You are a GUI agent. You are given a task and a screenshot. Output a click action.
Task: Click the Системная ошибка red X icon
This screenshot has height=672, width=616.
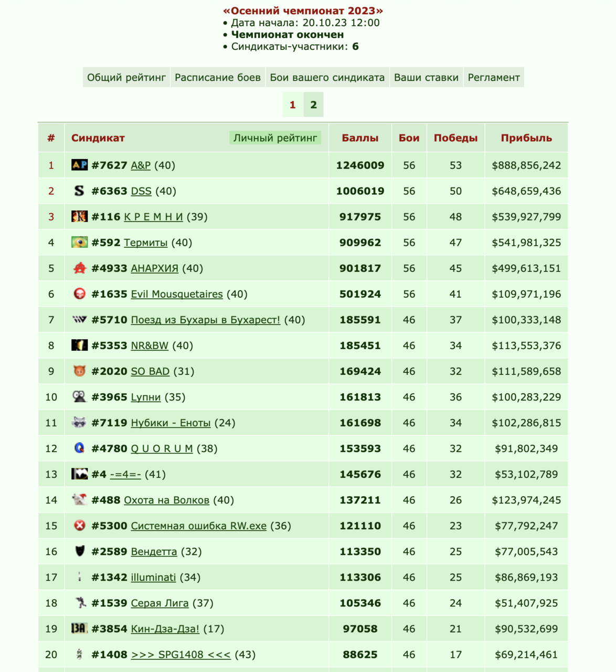pos(79,525)
